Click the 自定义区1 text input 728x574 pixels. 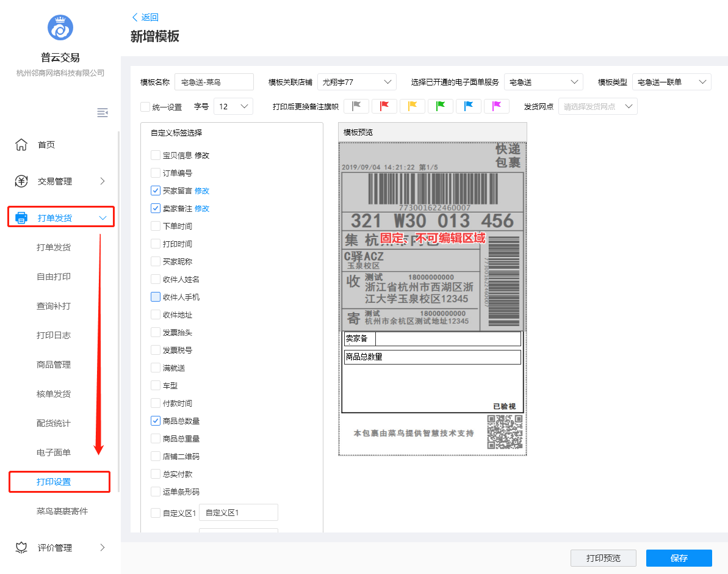click(x=239, y=512)
